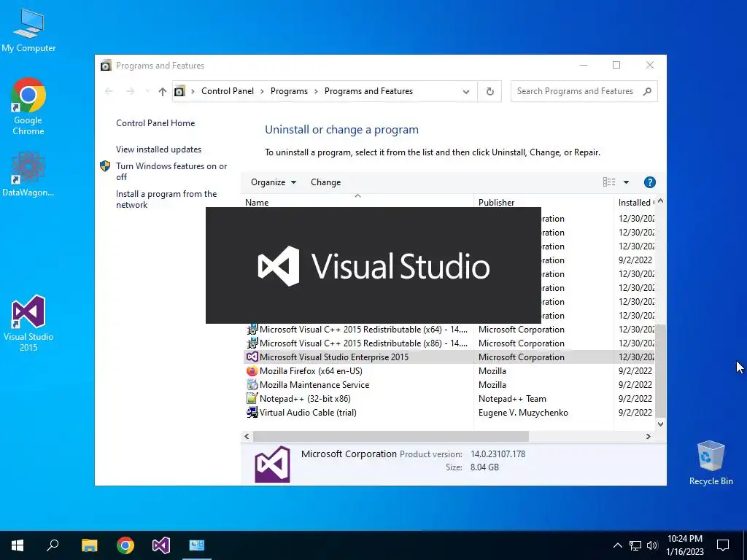Open View installed updates link
The image size is (747, 560).
158,149
